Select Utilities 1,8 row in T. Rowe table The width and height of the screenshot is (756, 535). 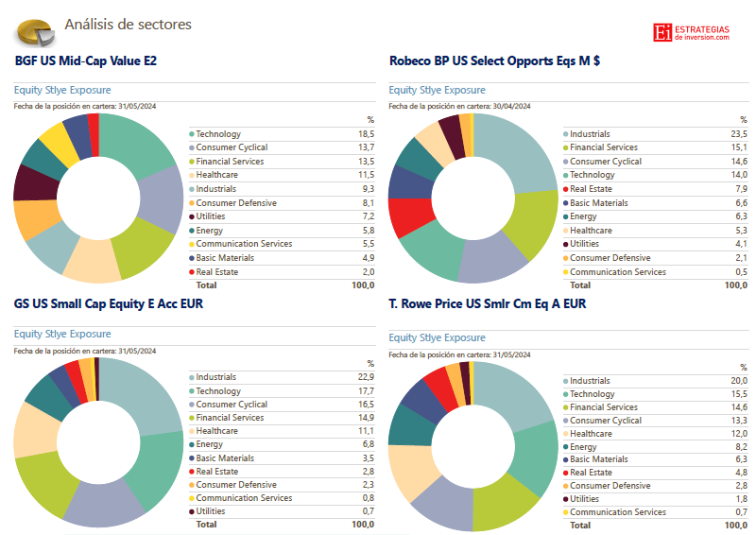point(656,499)
